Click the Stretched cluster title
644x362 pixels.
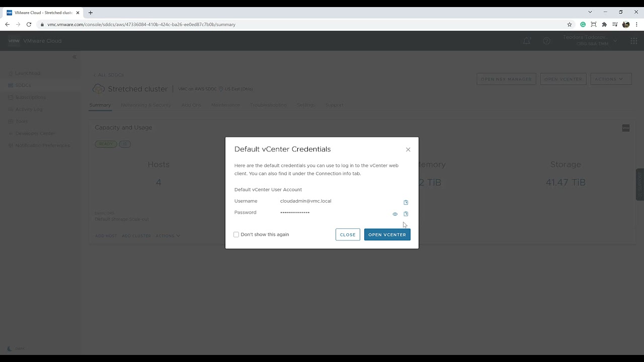(x=137, y=89)
